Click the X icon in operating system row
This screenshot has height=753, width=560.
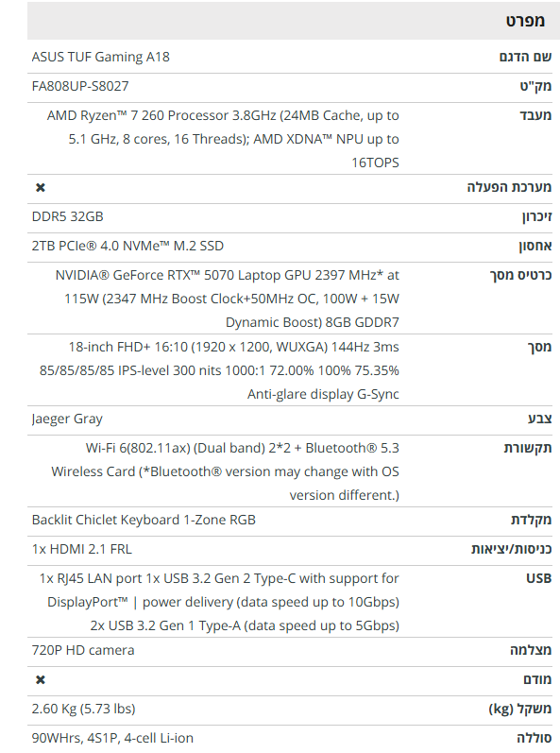pos(41,188)
